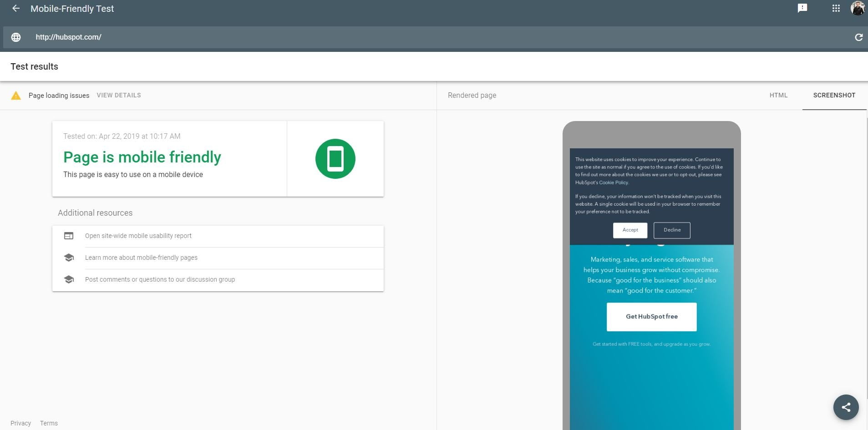Open the feedback icon in header
Image resolution: width=868 pixels, height=430 pixels.
(x=802, y=8)
